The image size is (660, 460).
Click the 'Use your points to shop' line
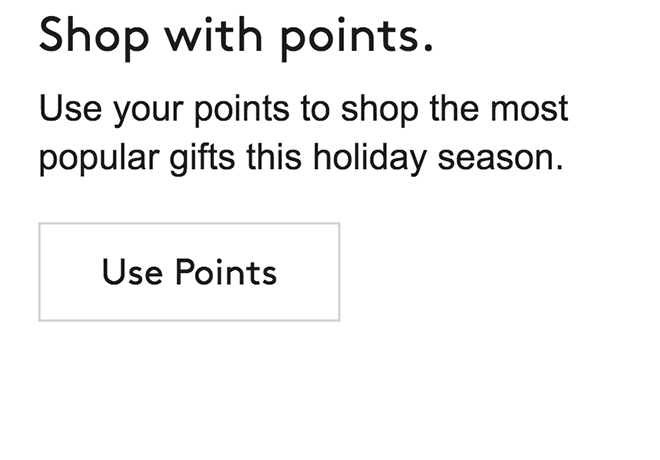point(303,109)
